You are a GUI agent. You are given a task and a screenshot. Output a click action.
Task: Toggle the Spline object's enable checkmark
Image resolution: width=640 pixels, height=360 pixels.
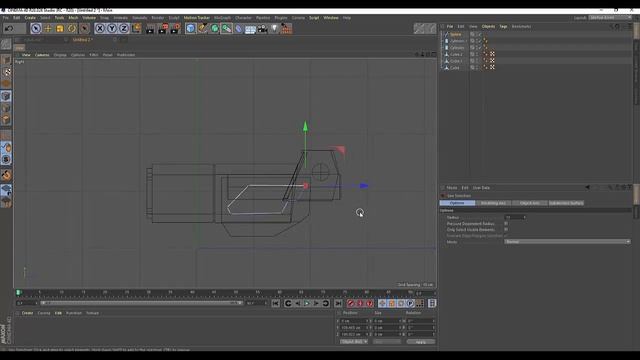[480, 34]
